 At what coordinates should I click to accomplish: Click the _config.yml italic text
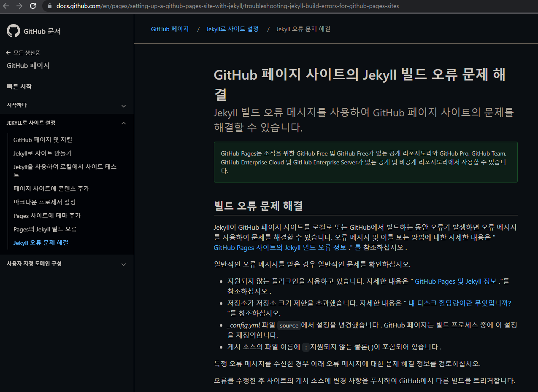click(x=243, y=325)
